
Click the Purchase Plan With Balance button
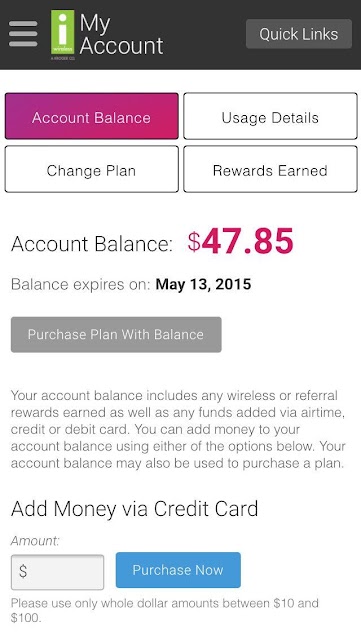coord(116,334)
